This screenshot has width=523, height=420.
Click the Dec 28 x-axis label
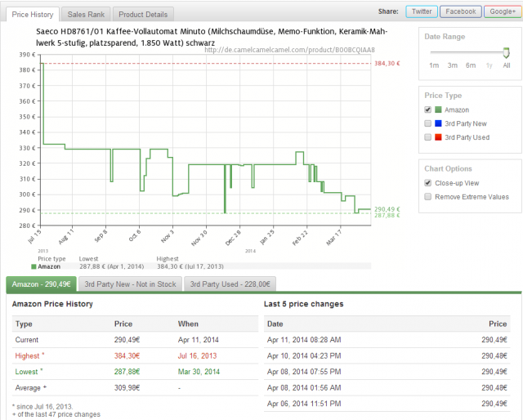(233, 238)
